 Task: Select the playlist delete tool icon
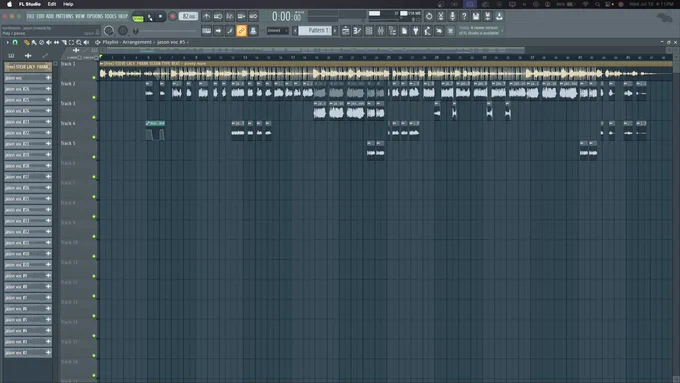point(41,43)
